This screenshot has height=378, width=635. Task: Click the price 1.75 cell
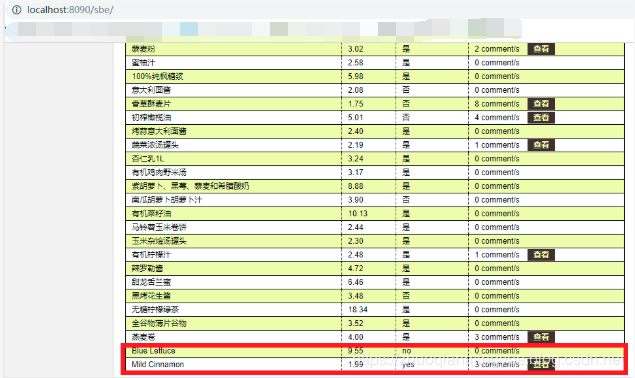pos(356,104)
